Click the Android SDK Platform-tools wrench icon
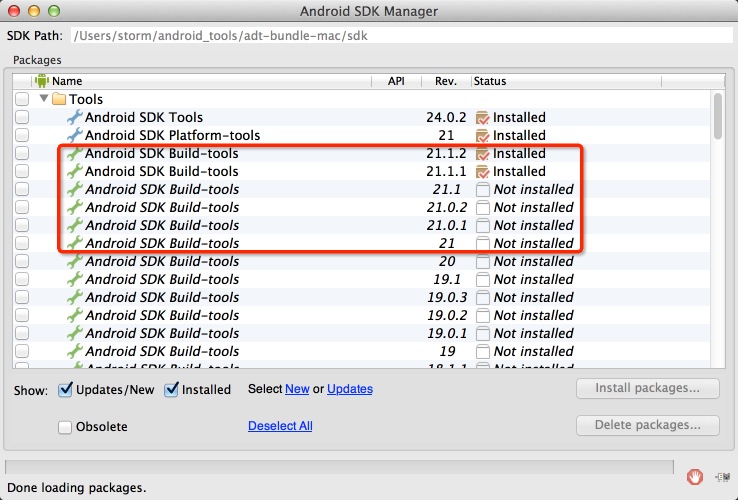This screenshot has height=500, width=738. (x=74, y=136)
